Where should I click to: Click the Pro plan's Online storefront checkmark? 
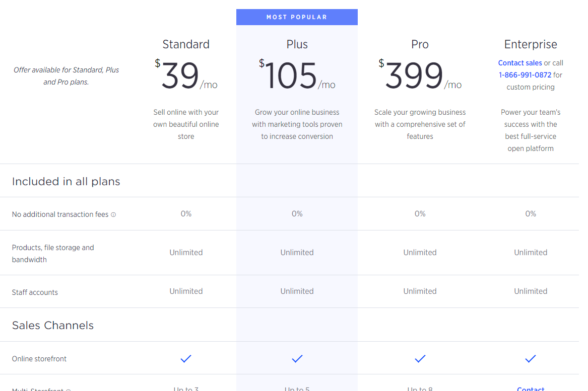420,359
